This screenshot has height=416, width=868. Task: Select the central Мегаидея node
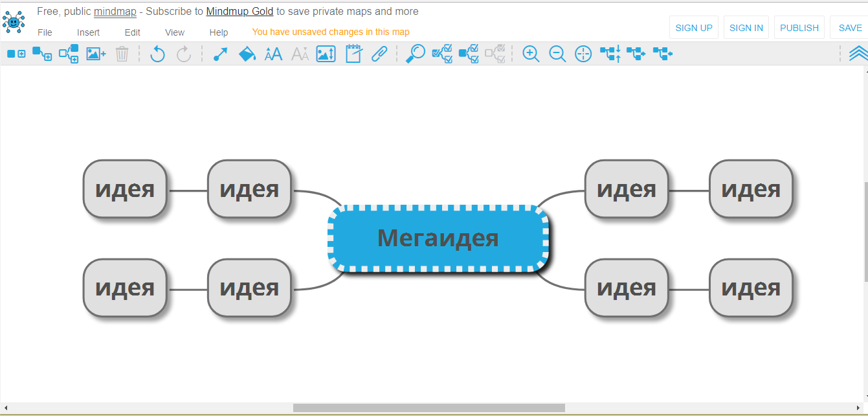tap(438, 238)
